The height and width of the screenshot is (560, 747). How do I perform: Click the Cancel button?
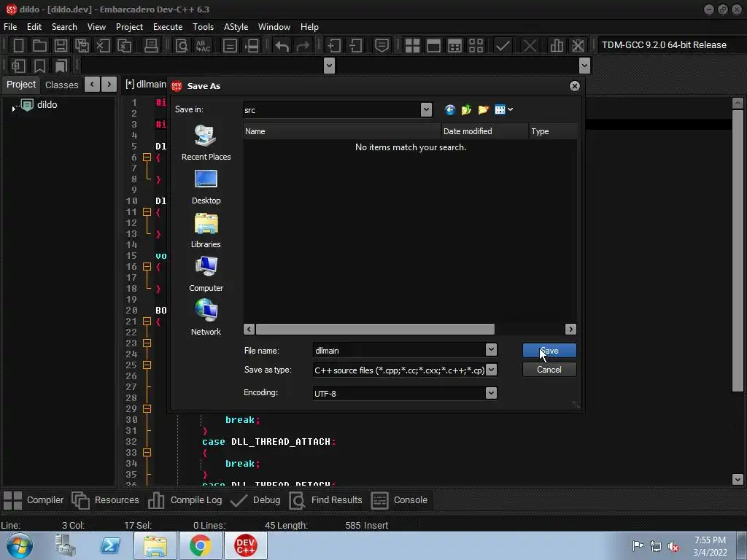[549, 370]
